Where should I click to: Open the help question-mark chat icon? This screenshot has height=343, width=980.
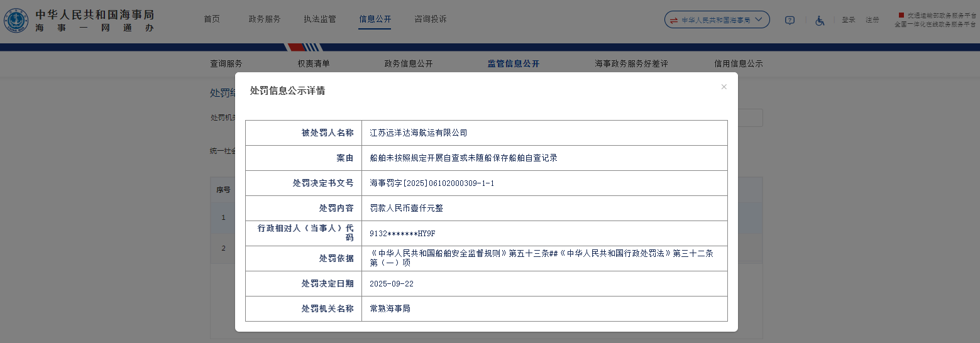790,20
